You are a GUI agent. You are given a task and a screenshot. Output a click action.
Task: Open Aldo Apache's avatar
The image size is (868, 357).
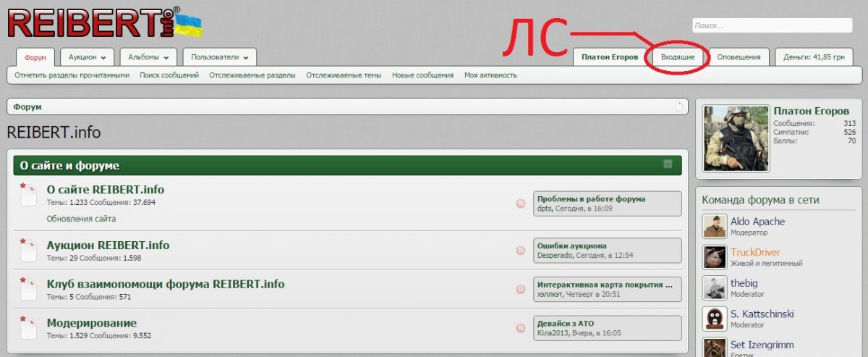tap(715, 226)
